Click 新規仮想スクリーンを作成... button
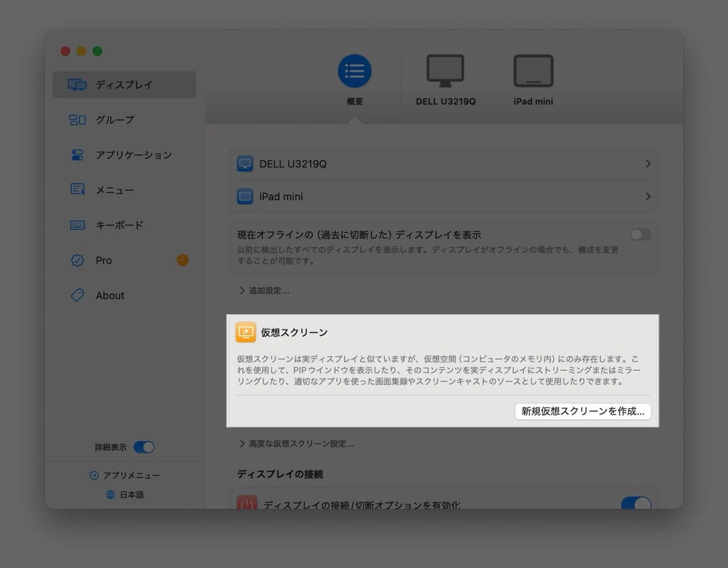 (x=583, y=412)
